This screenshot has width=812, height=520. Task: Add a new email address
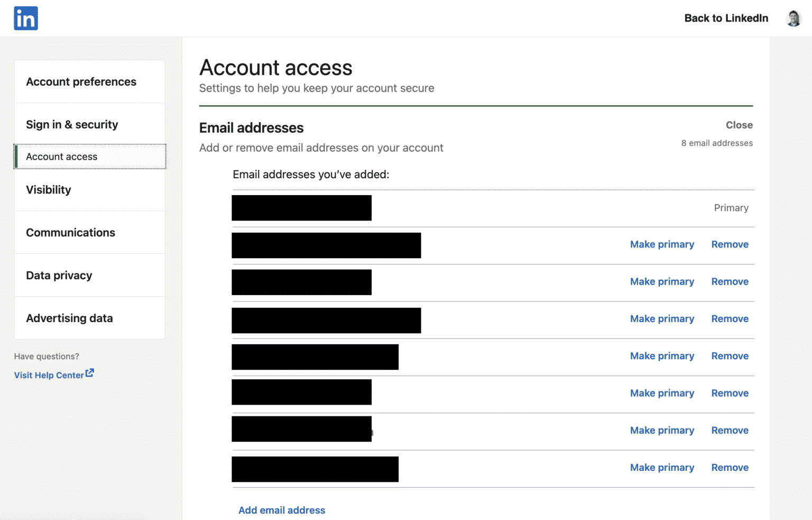pyautogui.click(x=281, y=510)
